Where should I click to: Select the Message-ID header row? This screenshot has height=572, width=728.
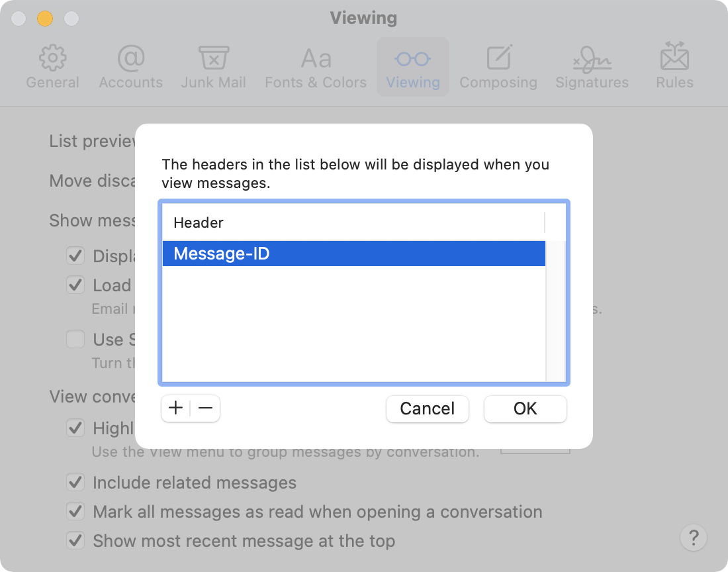pyautogui.click(x=353, y=254)
